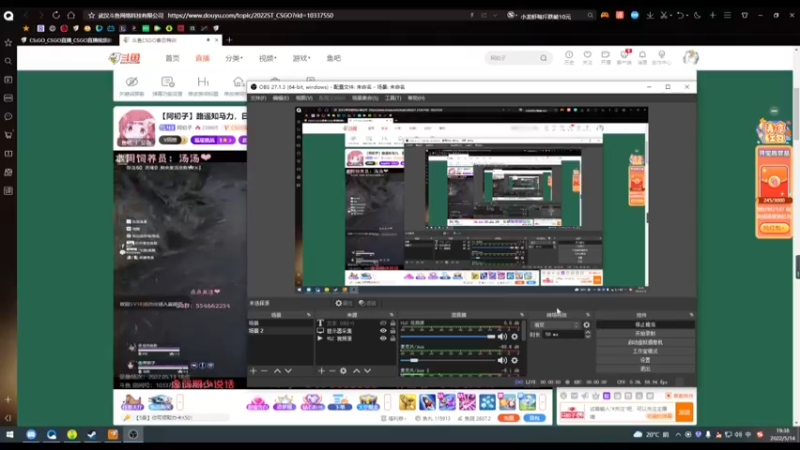Open the OBS File menu
Viewport: 800px width, 450px height.
258,98
